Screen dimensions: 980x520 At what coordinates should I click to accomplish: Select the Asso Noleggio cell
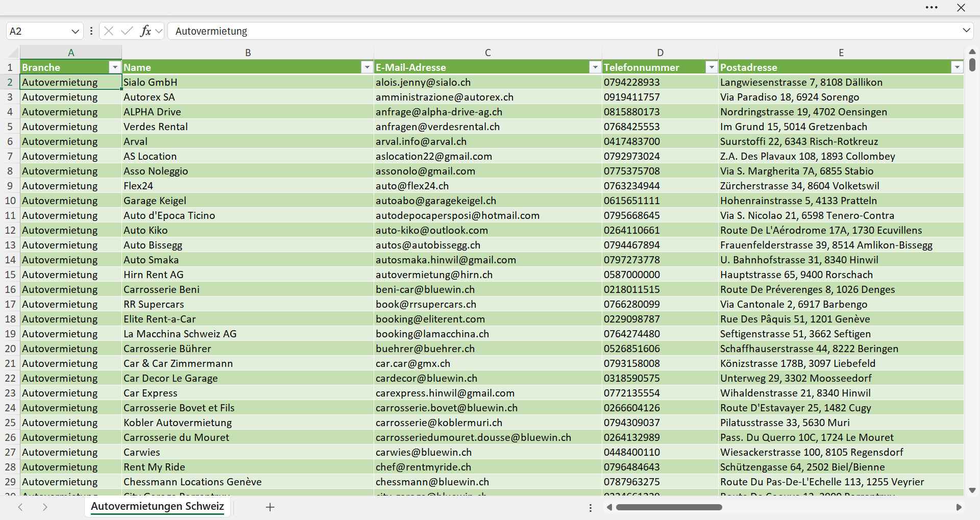click(x=248, y=171)
